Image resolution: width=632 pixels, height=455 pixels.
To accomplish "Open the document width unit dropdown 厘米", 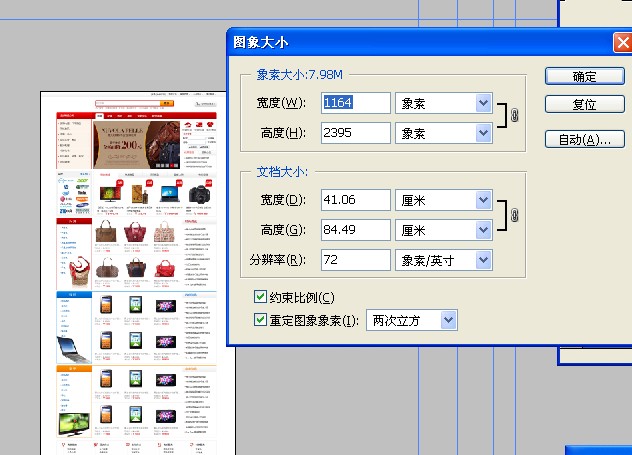I will (x=444, y=200).
